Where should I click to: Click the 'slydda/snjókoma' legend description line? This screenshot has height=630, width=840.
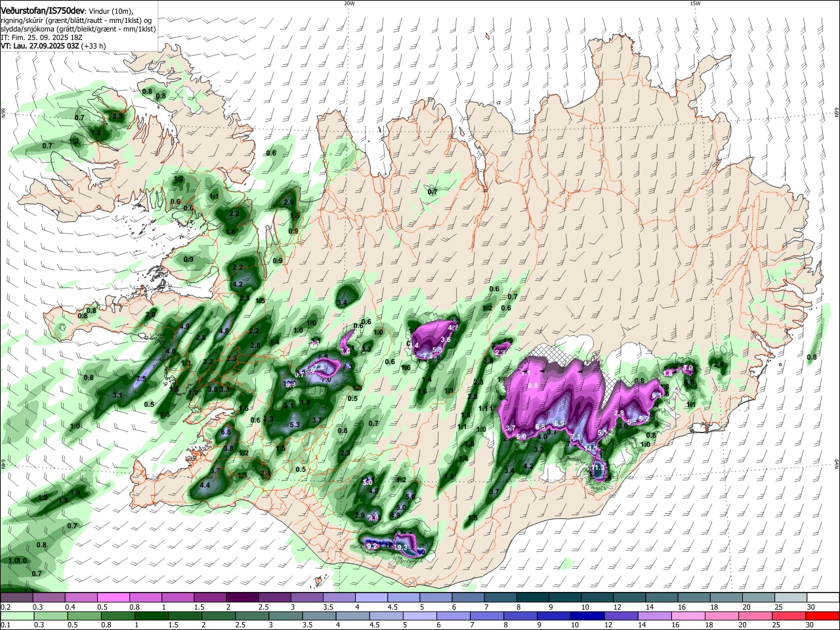coord(78,29)
